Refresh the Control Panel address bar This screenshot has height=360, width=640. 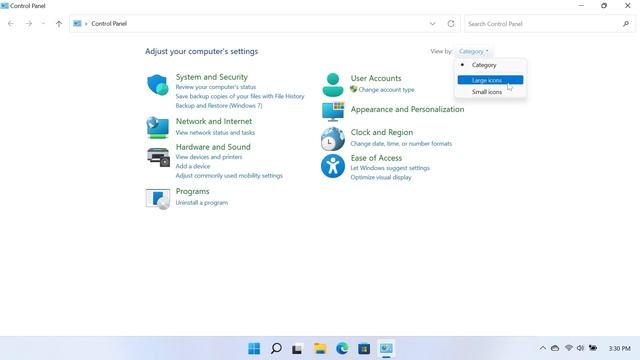pos(451,24)
